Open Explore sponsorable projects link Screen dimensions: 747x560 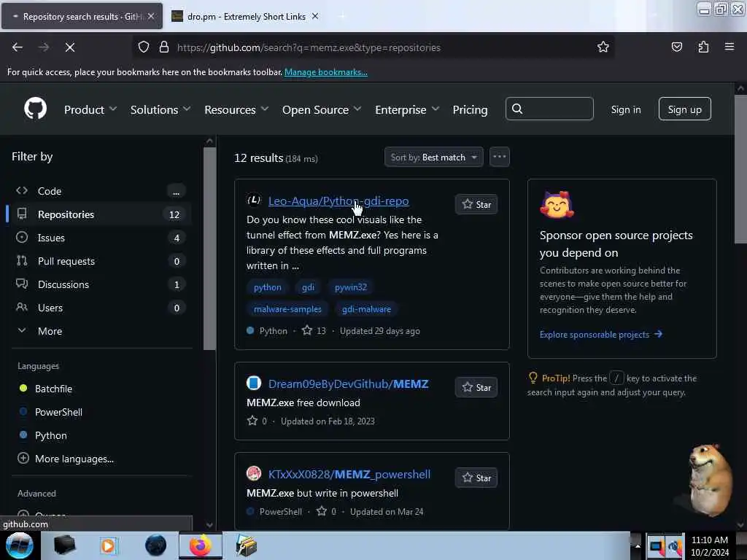point(601,334)
